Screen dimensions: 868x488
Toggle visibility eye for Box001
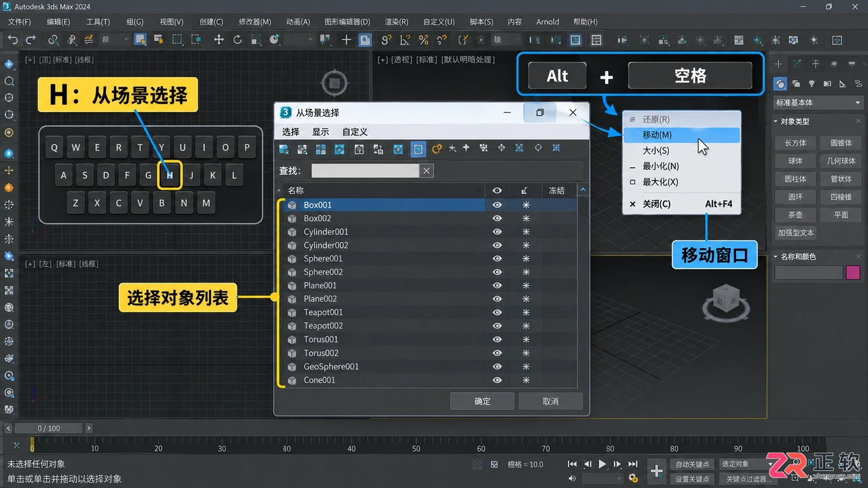pos(497,205)
